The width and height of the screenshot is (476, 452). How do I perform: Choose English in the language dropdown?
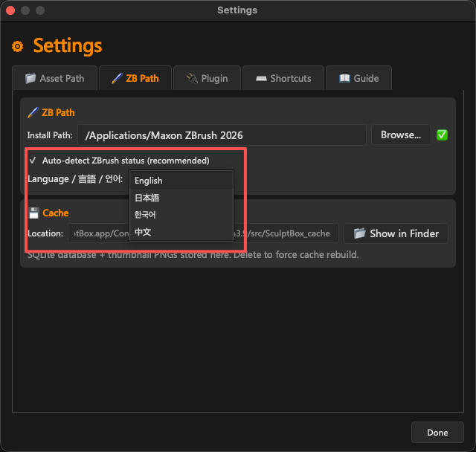181,180
